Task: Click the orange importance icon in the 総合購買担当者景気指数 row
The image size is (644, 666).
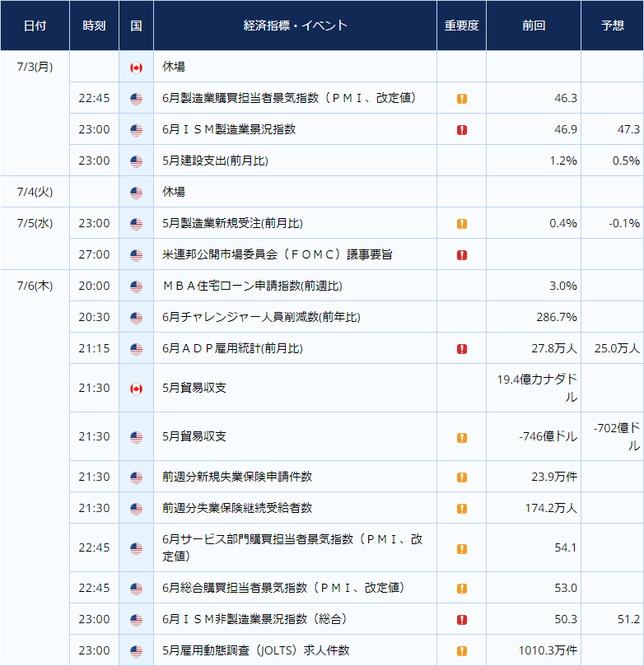Action: 462,589
